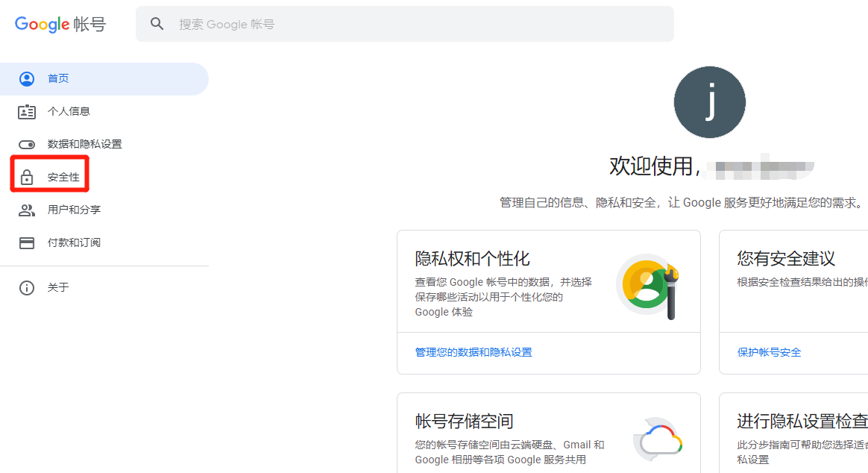Viewport: 868px width, 473px height.
Task: Click the 数据和隐私设置 toggle icon
Action: coord(27,145)
